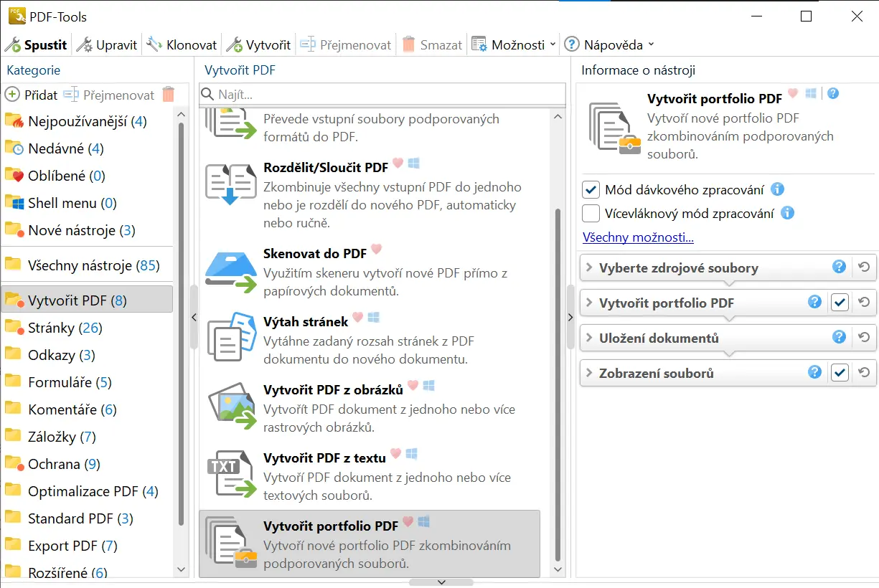Reset Vyberte zdrojové soubory section

point(864,267)
